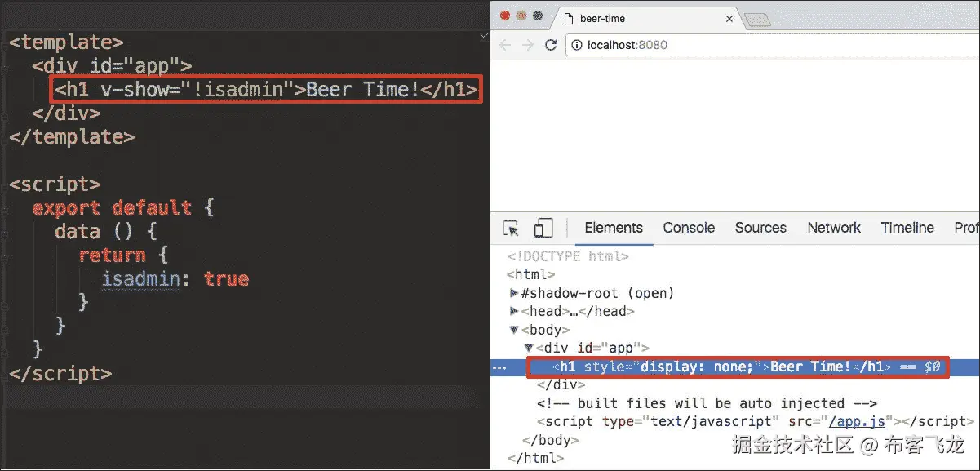Click the 'isadmin: true' line in editor
The image size is (980, 471).
pos(175,278)
